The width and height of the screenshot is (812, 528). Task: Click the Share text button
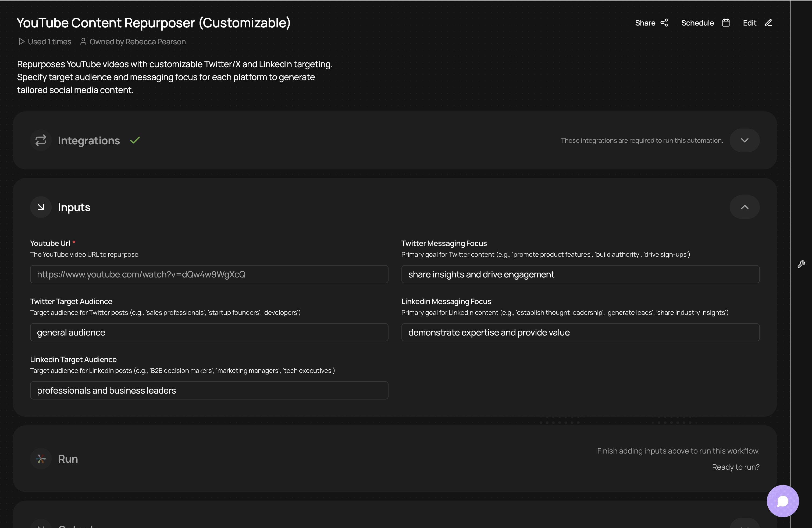(x=645, y=23)
